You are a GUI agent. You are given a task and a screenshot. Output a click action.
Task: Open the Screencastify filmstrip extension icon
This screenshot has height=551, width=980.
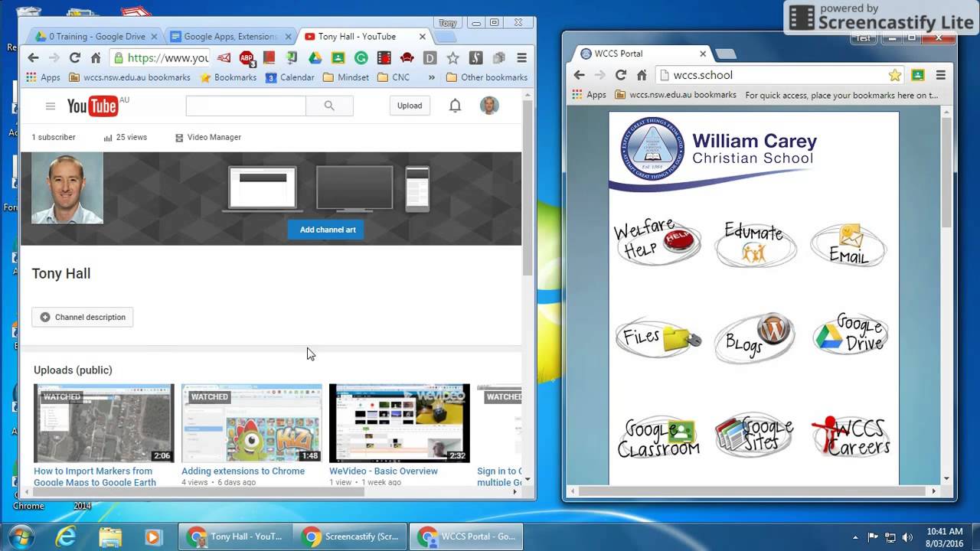(x=384, y=57)
